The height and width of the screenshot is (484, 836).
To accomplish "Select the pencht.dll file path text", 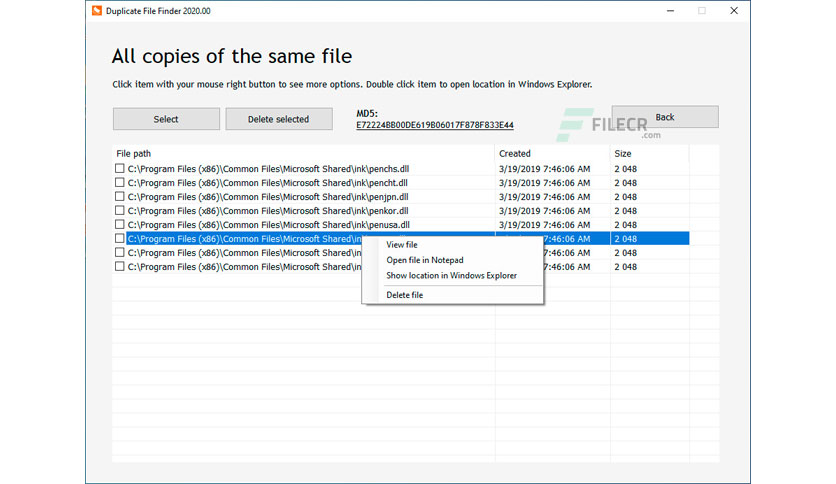I will pos(268,183).
